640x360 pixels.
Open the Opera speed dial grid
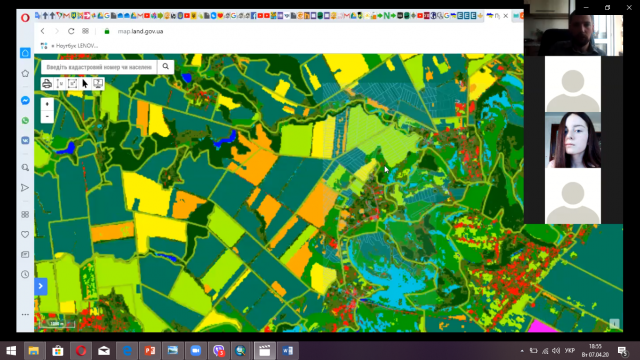click(x=85, y=31)
